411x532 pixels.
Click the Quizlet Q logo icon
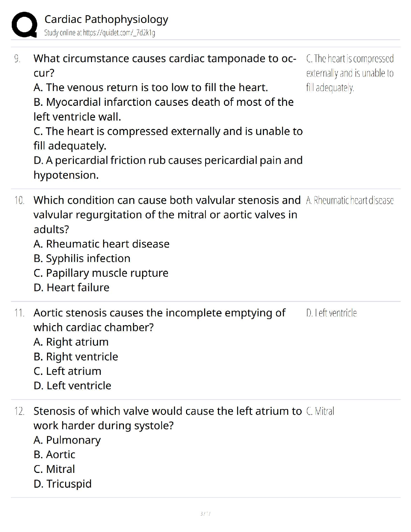24,25
